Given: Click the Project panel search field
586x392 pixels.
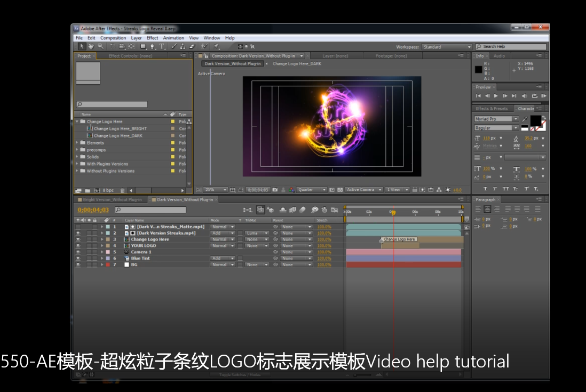Looking at the screenshot, I should click(112, 104).
